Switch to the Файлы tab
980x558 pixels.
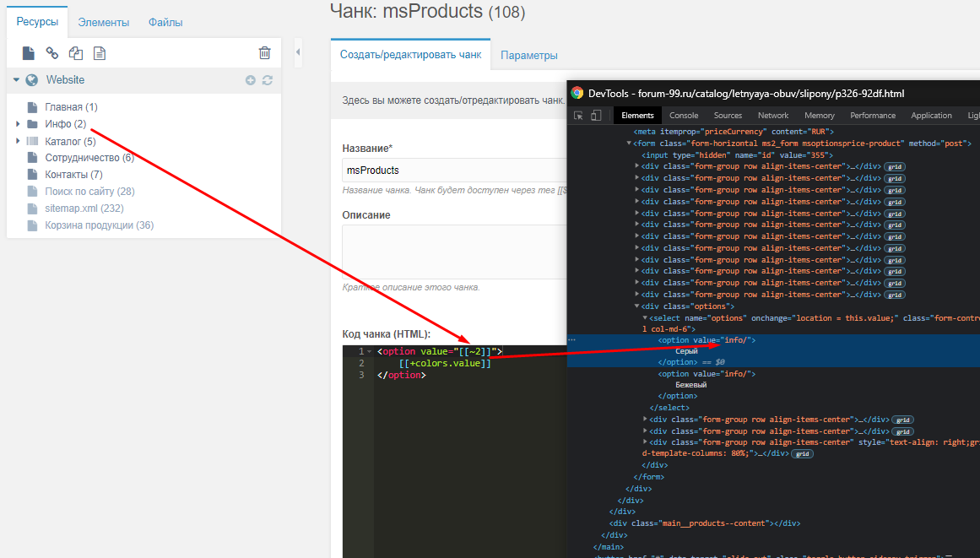pyautogui.click(x=165, y=23)
